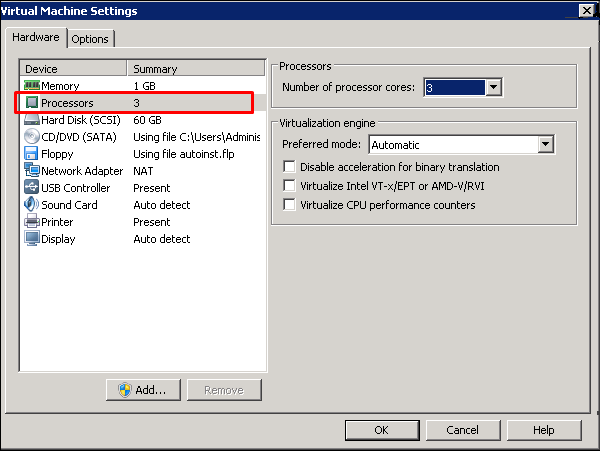Switch to the Hardware tab
Viewport: 600px width, 451px height.
(x=35, y=38)
